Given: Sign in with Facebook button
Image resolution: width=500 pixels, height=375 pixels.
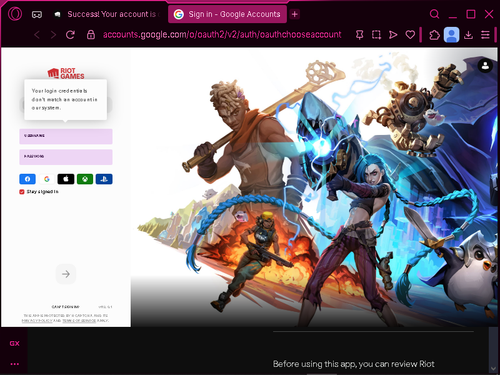Looking at the screenshot, I should pyautogui.click(x=28, y=179).
